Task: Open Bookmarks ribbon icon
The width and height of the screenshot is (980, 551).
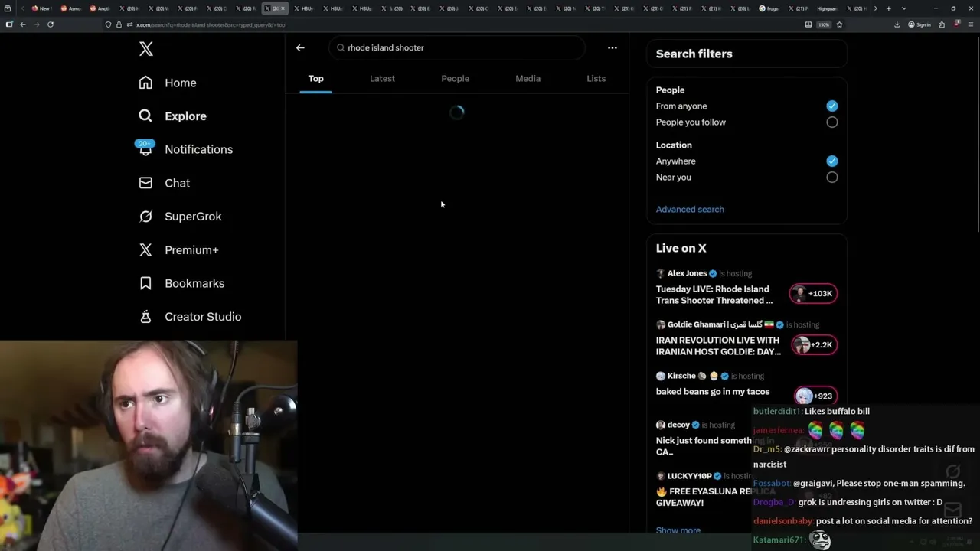Action: click(x=145, y=283)
